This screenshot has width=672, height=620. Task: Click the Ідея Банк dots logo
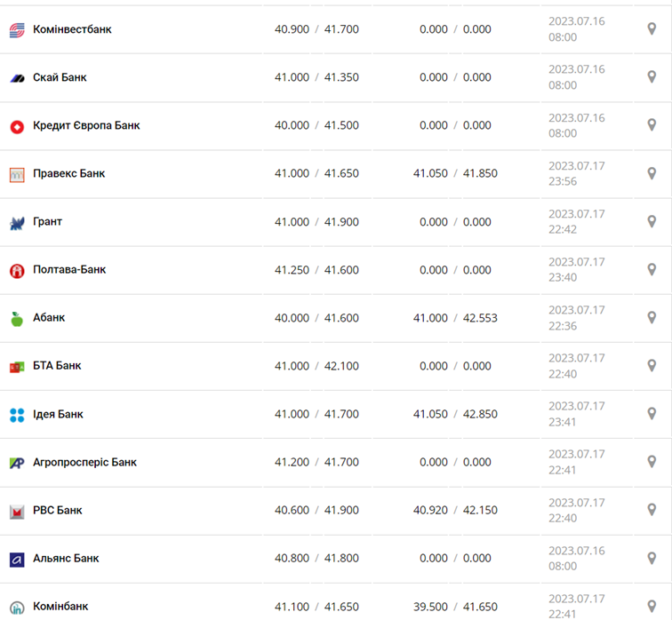point(17,415)
